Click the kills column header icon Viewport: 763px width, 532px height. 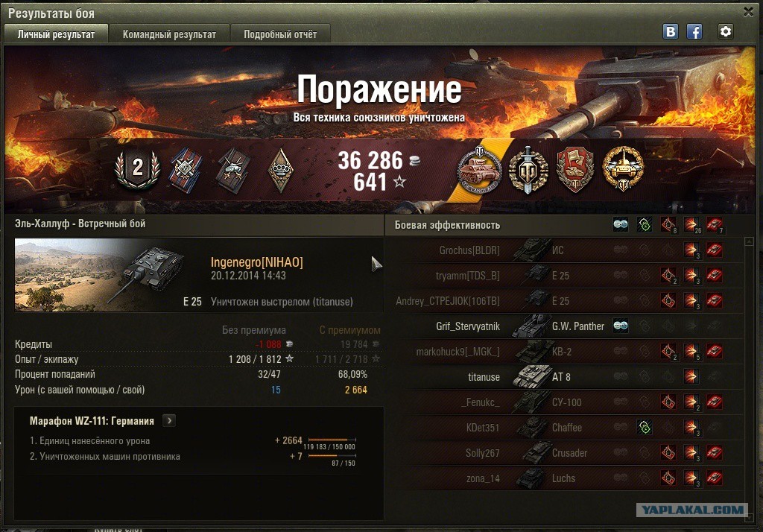point(715,225)
